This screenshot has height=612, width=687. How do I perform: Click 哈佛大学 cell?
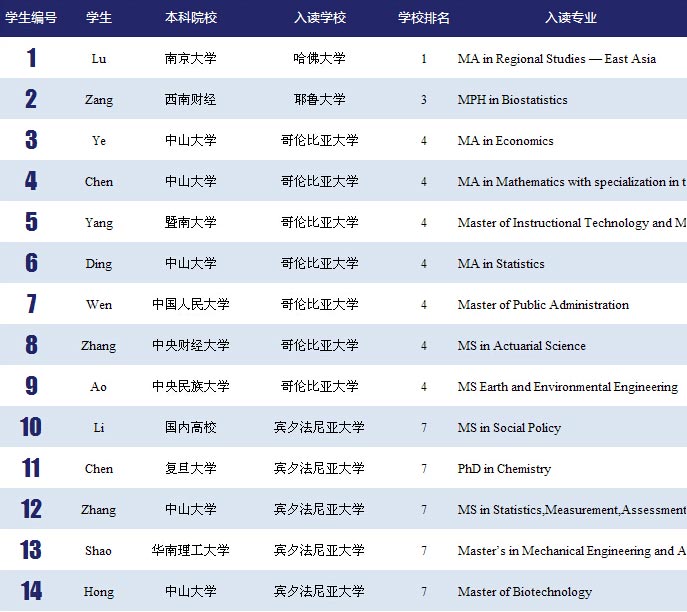click(x=319, y=58)
